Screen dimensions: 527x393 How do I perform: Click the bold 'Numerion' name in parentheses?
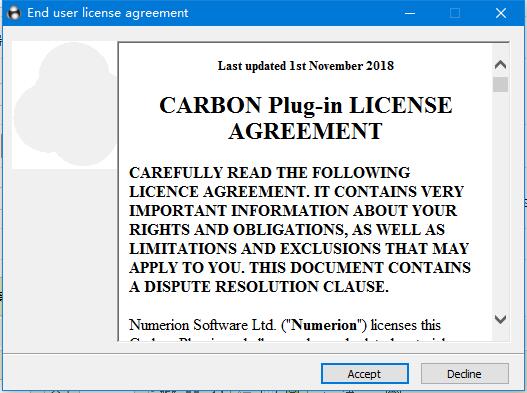323,325
